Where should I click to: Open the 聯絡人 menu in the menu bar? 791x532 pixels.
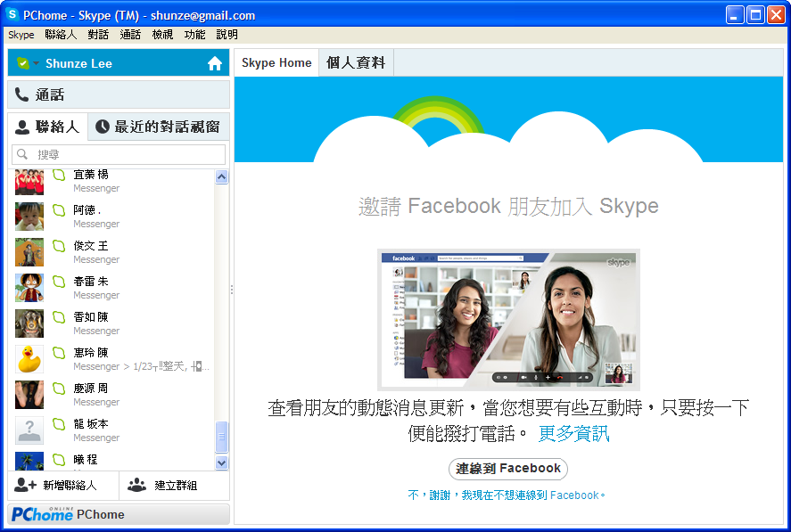[x=61, y=35]
